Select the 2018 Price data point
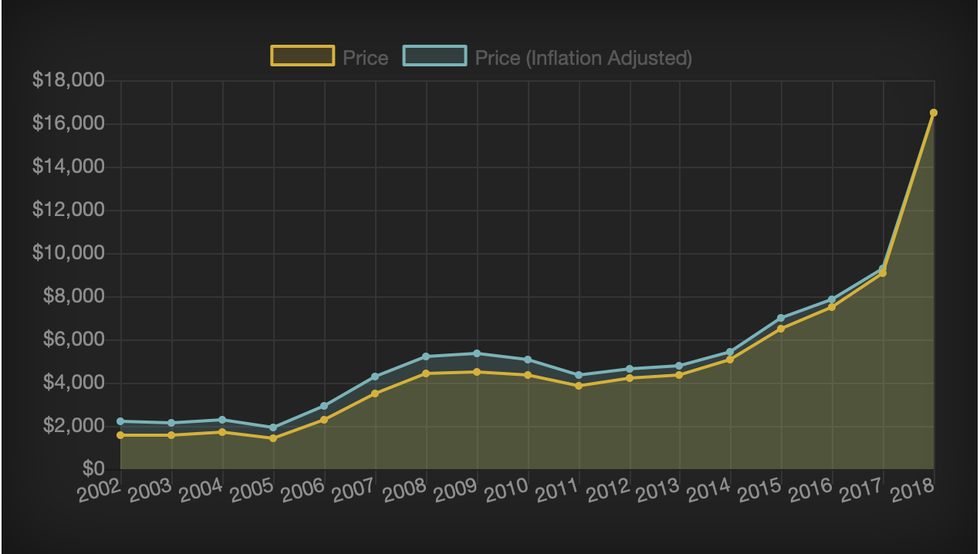The height and width of the screenshot is (554, 980). click(934, 113)
